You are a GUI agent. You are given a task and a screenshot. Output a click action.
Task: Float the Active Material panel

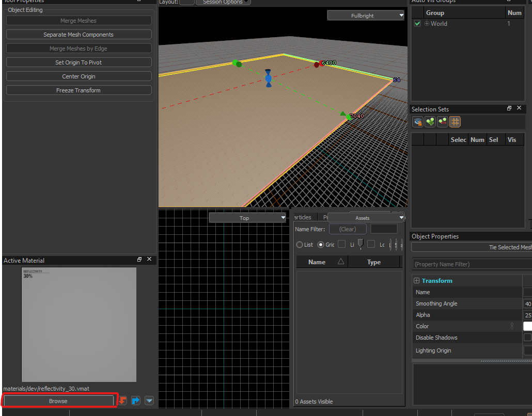click(139, 260)
